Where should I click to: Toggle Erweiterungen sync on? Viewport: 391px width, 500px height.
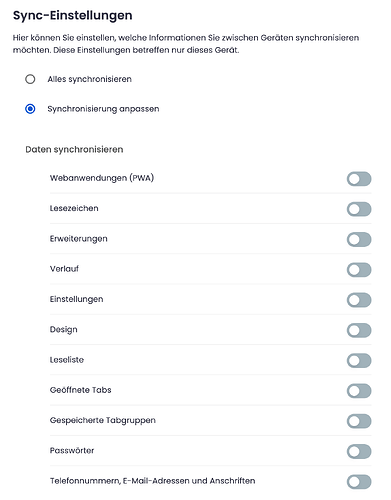point(359,240)
